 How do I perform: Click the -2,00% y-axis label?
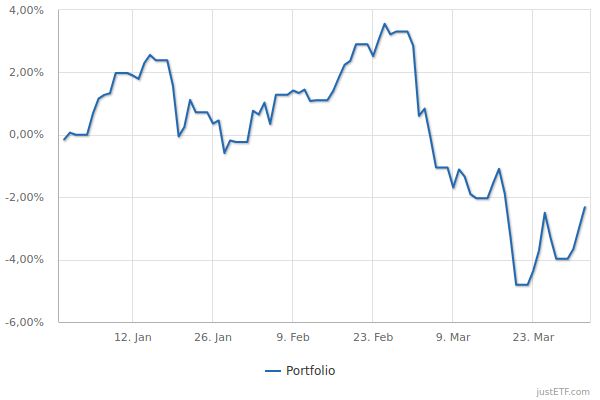pyautogui.click(x=26, y=198)
